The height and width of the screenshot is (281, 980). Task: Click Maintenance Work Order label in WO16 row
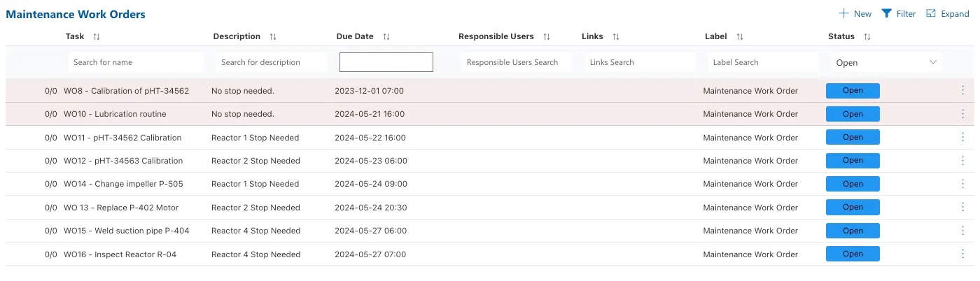(750, 254)
